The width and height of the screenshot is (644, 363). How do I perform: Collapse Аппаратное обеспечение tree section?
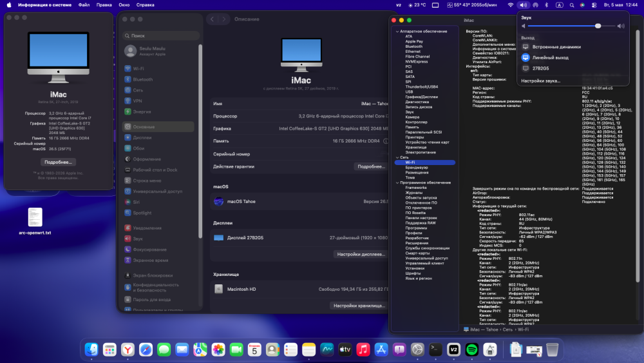pyautogui.click(x=397, y=31)
